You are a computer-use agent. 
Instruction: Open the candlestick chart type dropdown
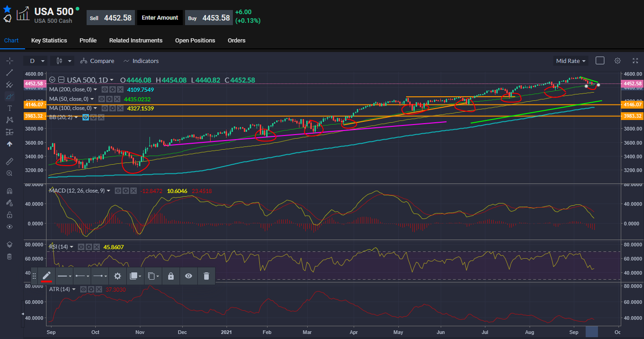(63, 61)
